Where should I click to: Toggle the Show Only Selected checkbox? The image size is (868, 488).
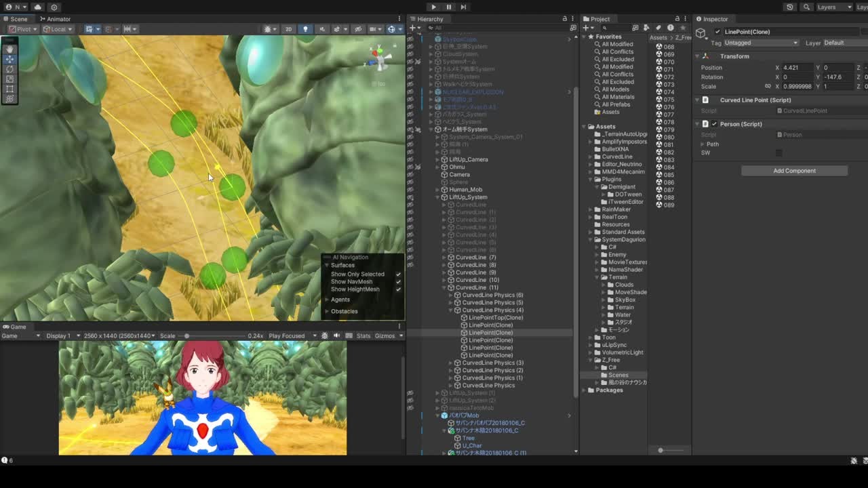tap(398, 274)
